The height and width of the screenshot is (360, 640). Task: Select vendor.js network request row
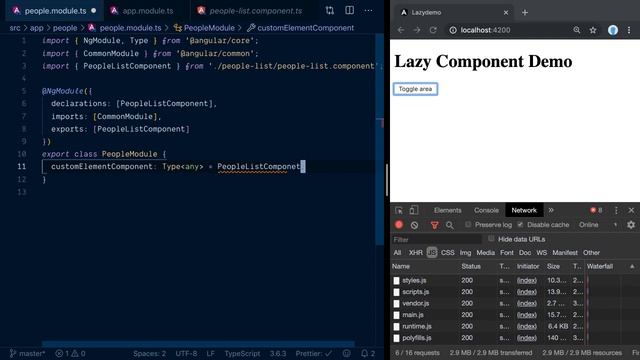[489, 304]
